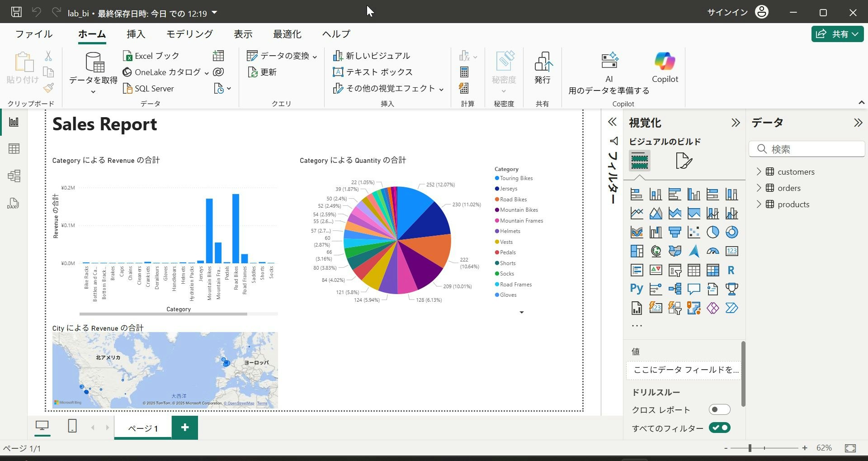The width and height of the screenshot is (868, 461).
Task: Toggle the Cross-report (クロス レポート) switch
Action: (719, 410)
